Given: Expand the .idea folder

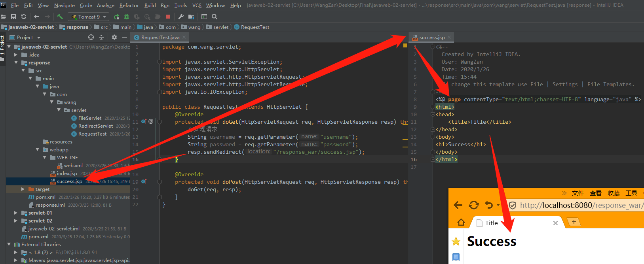Looking at the screenshot, I should [x=16, y=55].
